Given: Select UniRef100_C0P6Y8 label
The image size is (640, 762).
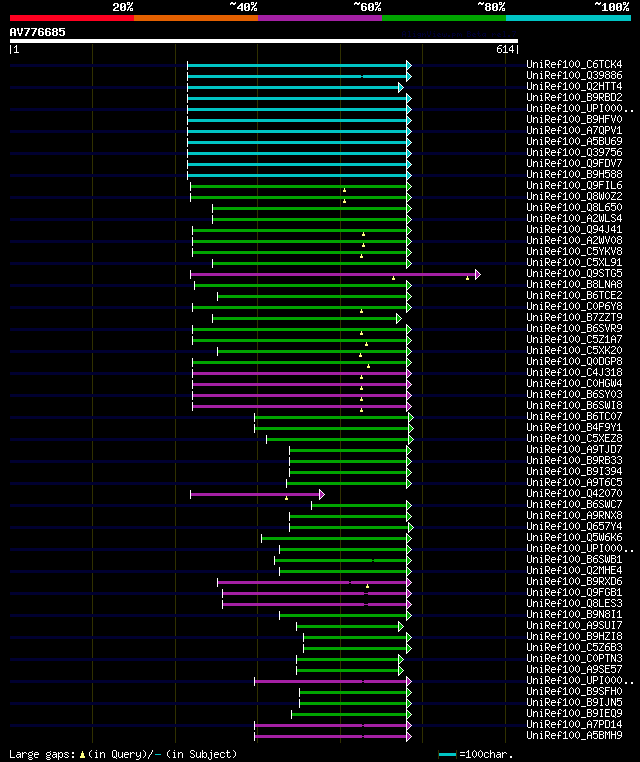Looking at the screenshot, I should [x=574, y=307].
